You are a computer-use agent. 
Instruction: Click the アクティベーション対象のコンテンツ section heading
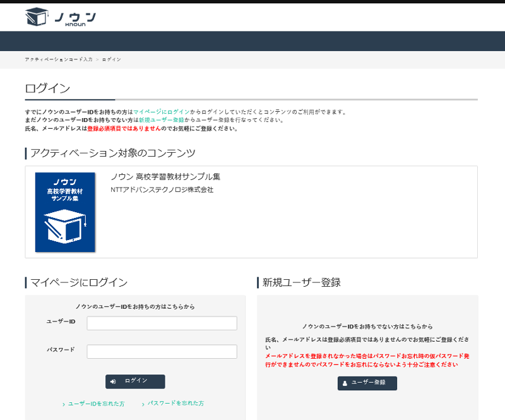coord(112,153)
